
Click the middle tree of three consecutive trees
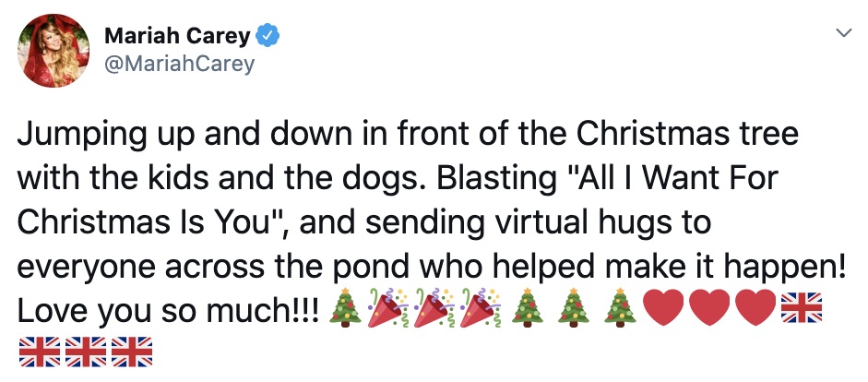[x=573, y=308]
